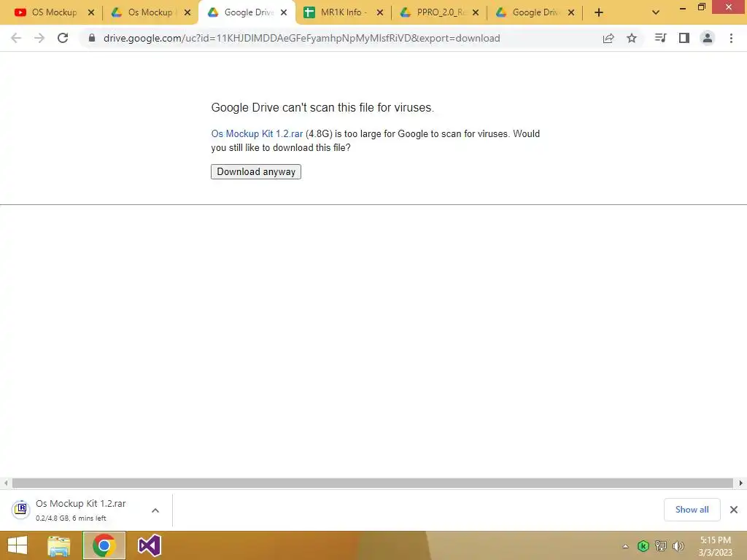Open the tab search chevron
Image resolution: width=747 pixels, height=560 pixels.
click(656, 12)
